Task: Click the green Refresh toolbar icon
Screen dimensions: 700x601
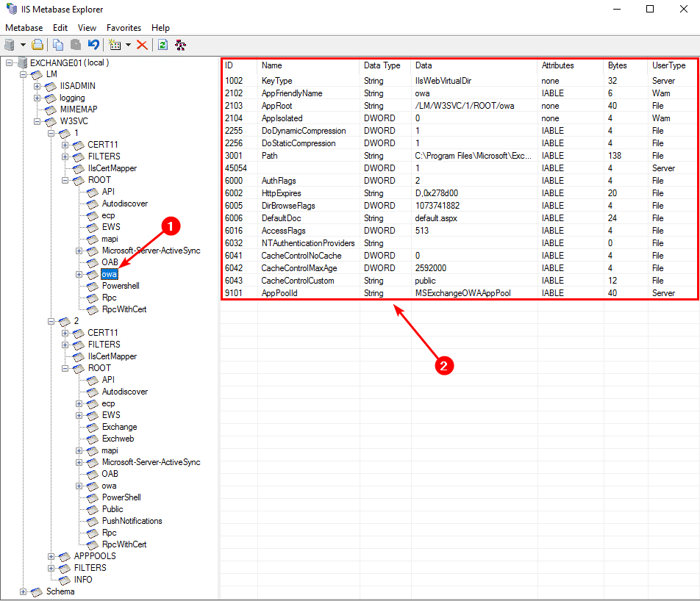Action: tap(162, 45)
